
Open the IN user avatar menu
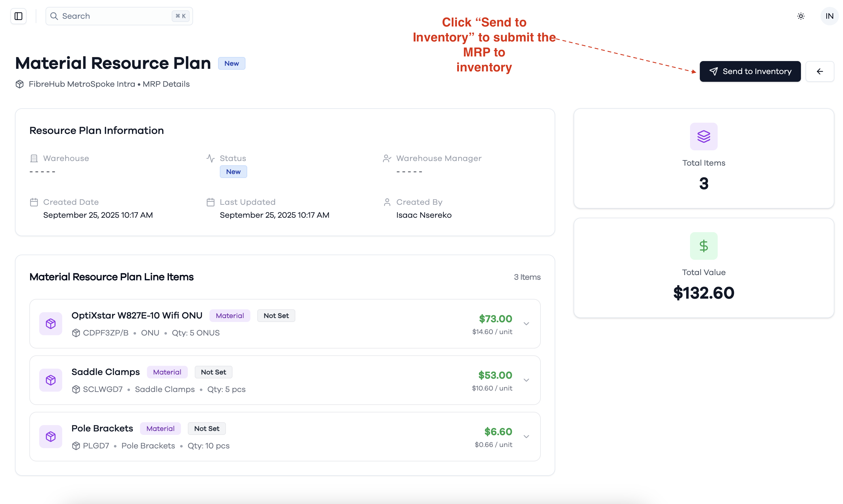click(x=829, y=16)
